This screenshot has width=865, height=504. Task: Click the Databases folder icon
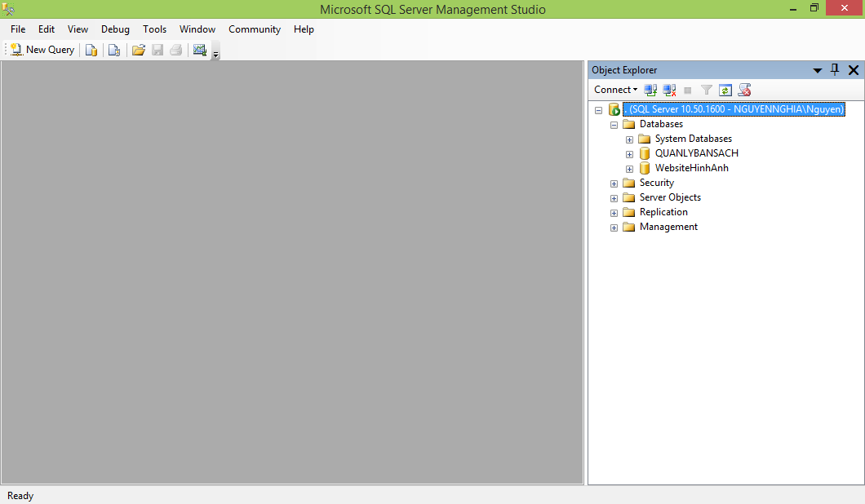(629, 124)
